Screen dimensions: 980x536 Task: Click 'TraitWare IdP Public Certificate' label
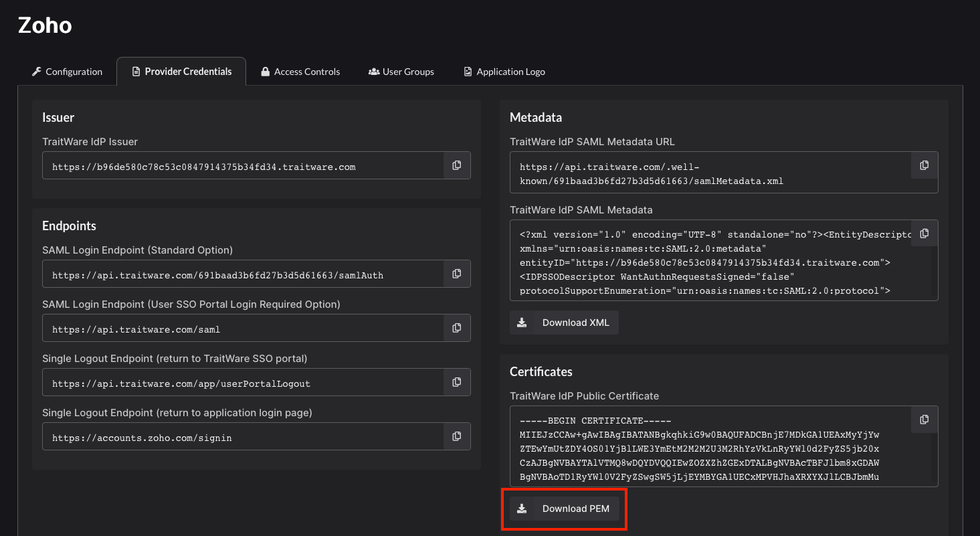pyautogui.click(x=584, y=396)
